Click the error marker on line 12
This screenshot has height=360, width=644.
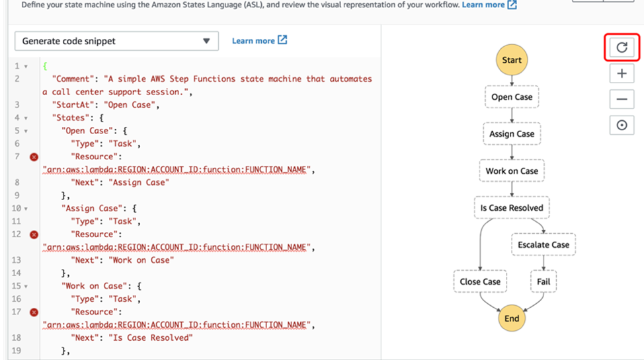[x=34, y=234]
